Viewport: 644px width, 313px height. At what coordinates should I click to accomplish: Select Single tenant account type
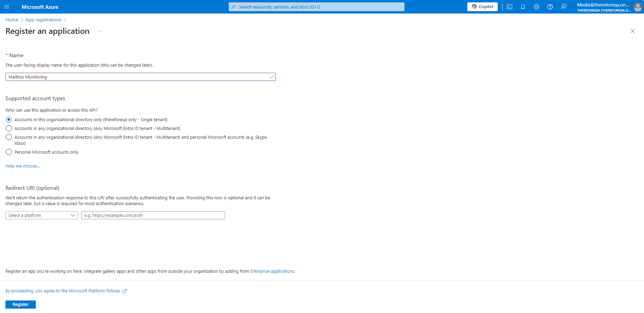pos(9,119)
